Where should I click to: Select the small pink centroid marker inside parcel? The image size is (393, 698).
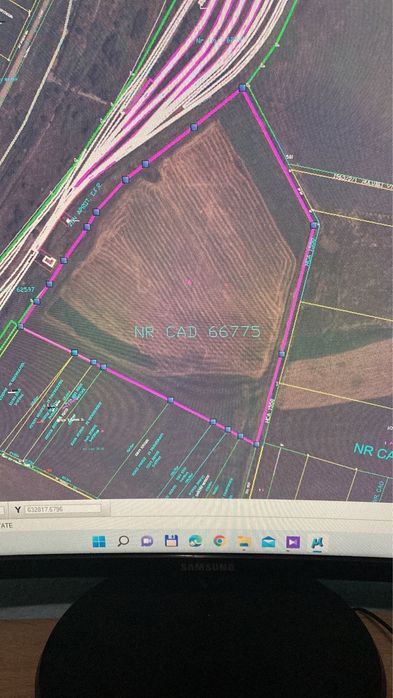[189, 282]
